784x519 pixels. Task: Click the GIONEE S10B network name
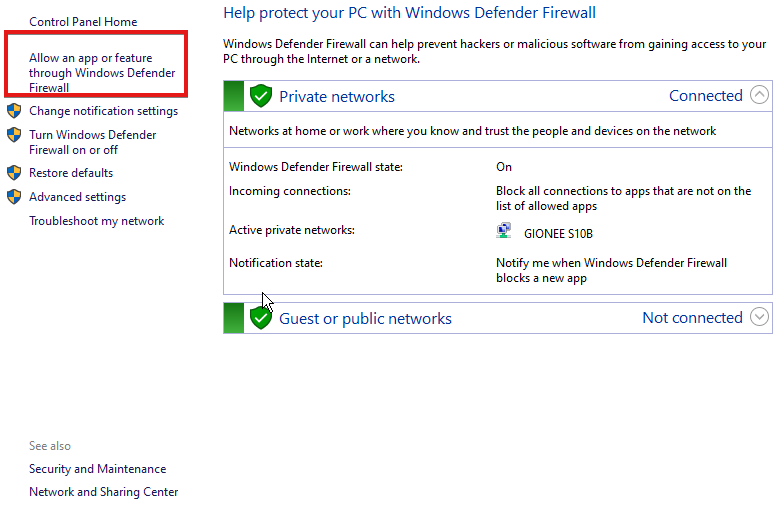pyautogui.click(x=558, y=234)
